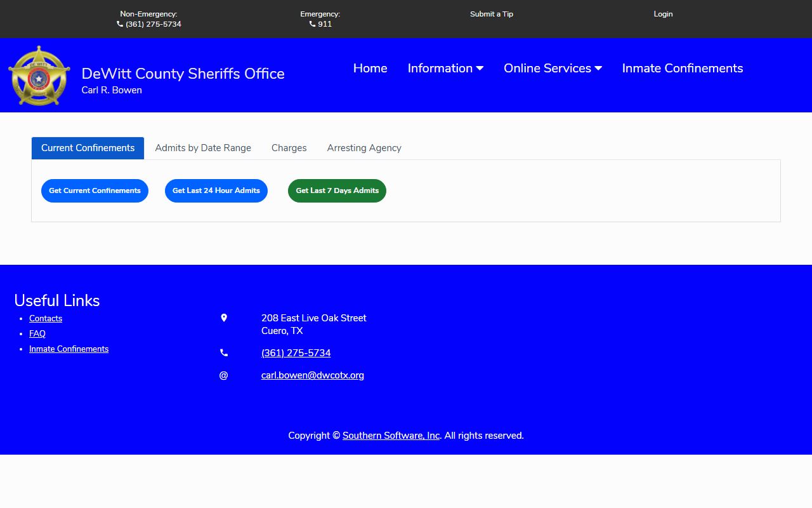812x508 pixels.
Task: Click the Carl R. Bowen name text
Action: point(112,90)
